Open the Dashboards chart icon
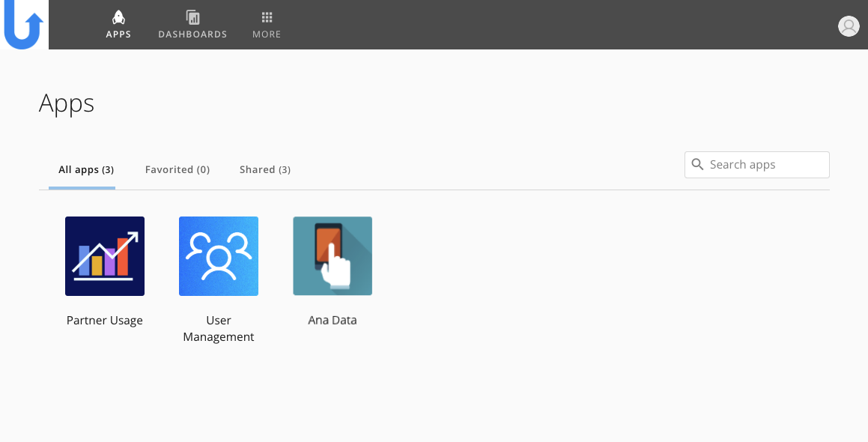The height and width of the screenshot is (442, 868). pyautogui.click(x=192, y=17)
